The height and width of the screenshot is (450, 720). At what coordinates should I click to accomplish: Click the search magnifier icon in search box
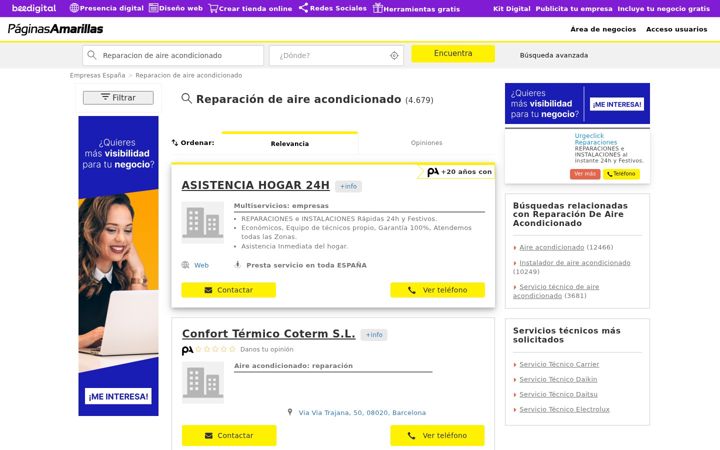pyautogui.click(x=92, y=55)
